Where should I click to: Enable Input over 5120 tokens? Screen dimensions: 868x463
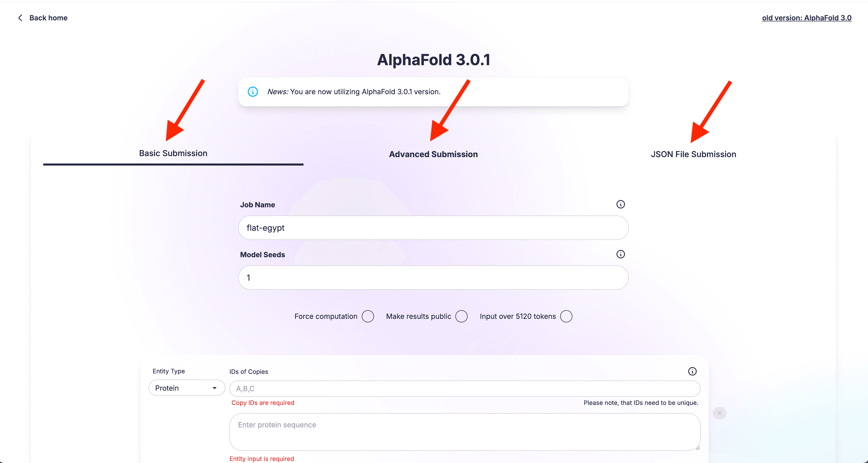(x=566, y=316)
